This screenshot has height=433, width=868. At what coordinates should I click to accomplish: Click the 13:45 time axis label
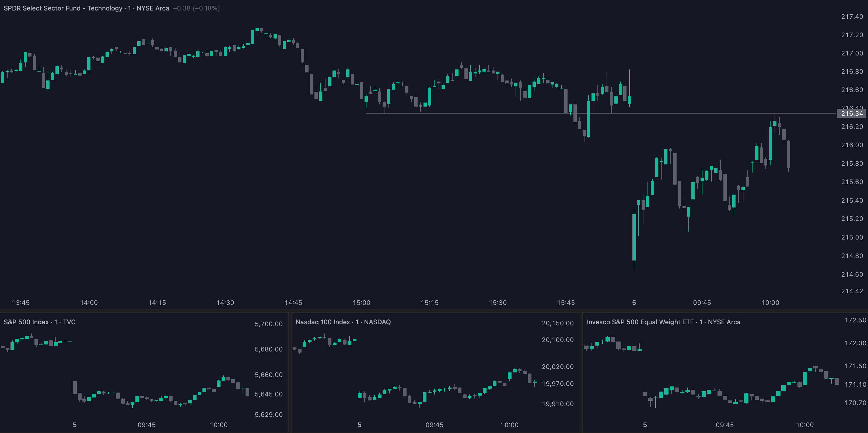point(21,302)
